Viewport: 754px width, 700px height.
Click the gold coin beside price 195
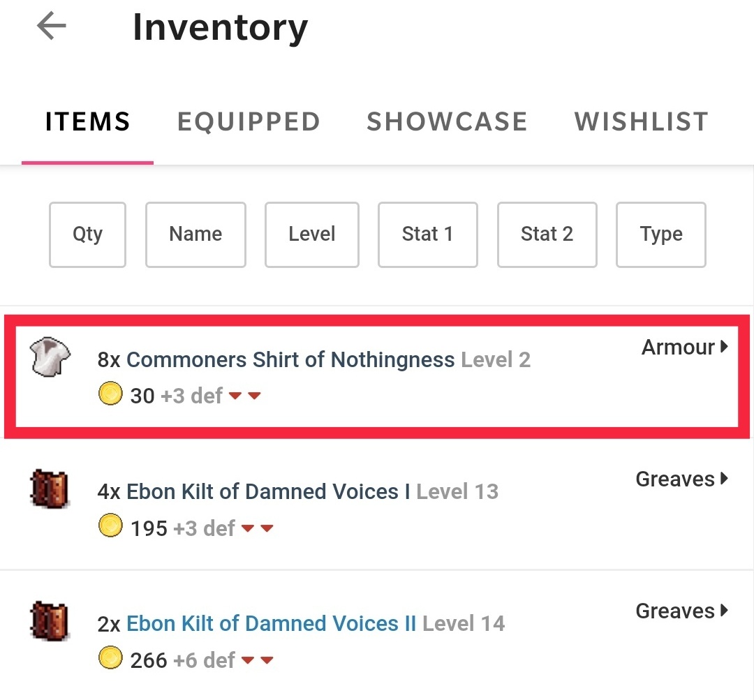click(110, 527)
